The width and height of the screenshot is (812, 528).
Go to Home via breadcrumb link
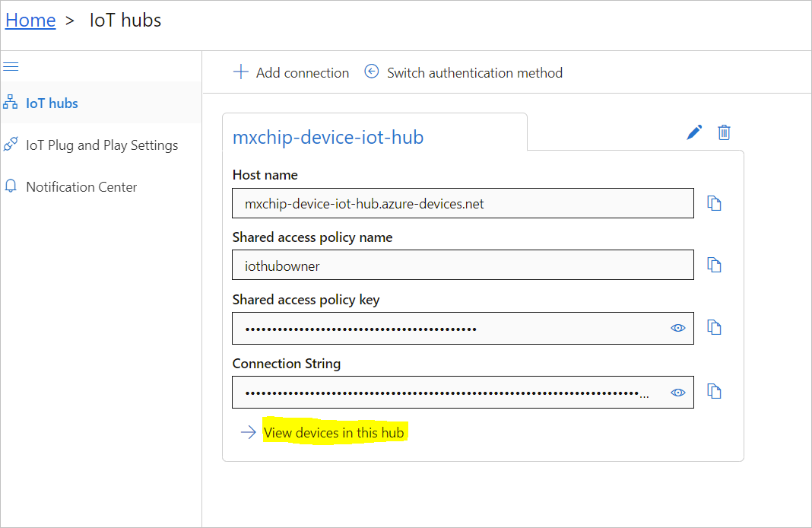pyautogui.click(x=30, y=21)
